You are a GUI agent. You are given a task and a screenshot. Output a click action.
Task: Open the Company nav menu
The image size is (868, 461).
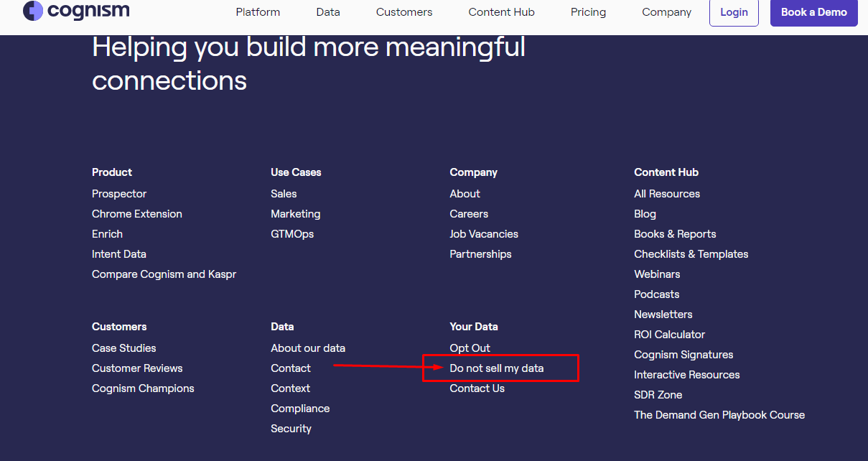[667, 12]
